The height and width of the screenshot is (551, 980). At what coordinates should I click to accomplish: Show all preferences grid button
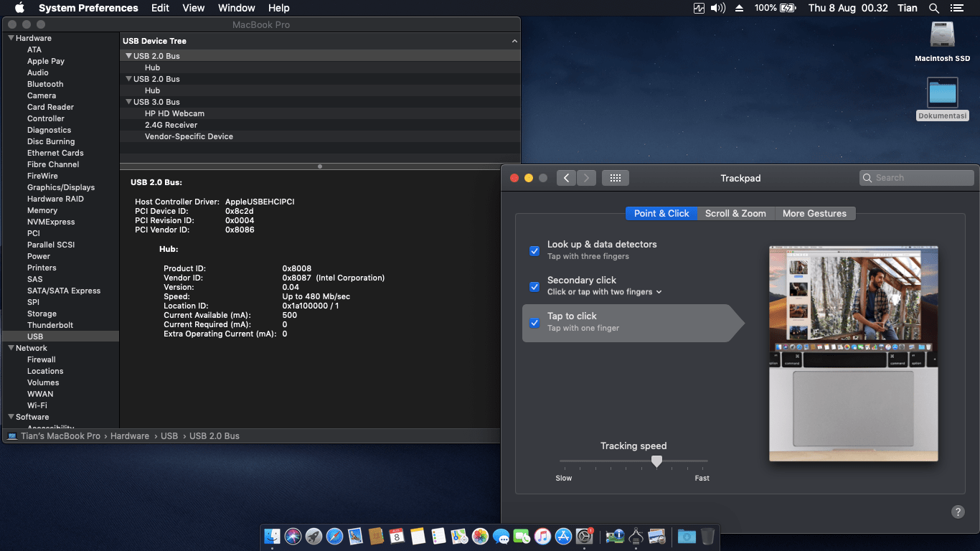[616, 178]
